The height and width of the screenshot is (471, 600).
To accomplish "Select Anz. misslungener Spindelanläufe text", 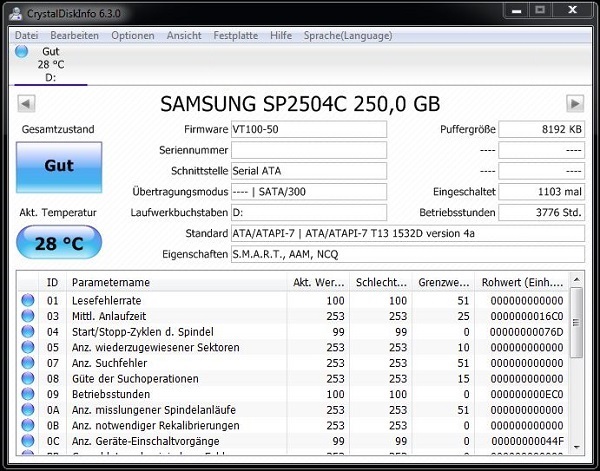I will pyautogui.click(x=153, y=410).
